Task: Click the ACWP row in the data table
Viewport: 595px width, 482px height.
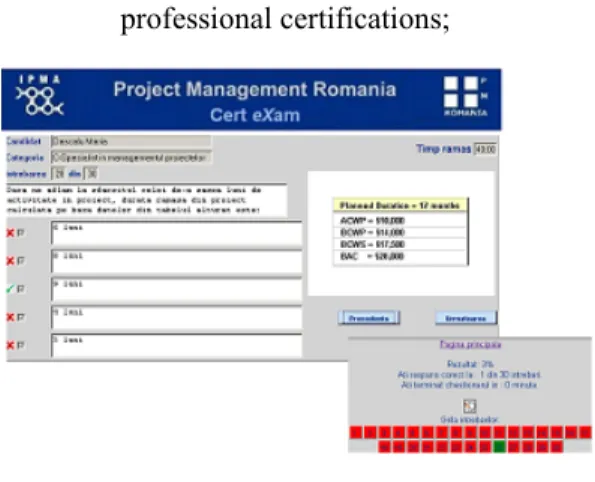Action: (x=400, y=221)
